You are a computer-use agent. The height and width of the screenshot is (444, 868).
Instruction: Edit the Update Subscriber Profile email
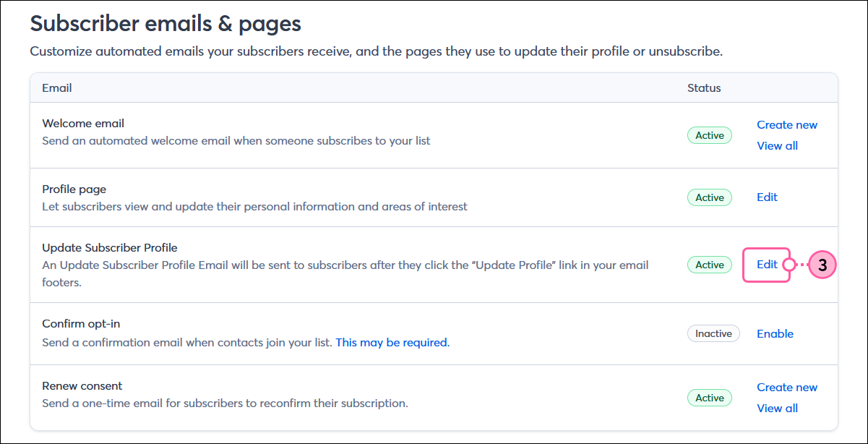(x=766, y=265)
